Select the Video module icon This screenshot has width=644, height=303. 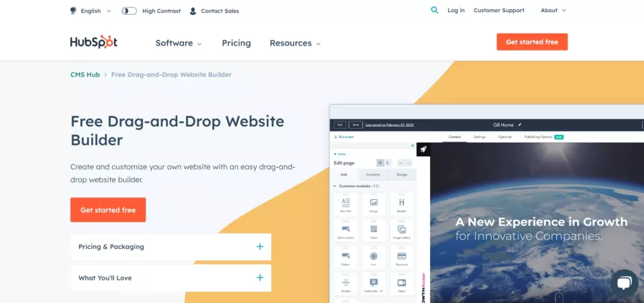[401, 284]
